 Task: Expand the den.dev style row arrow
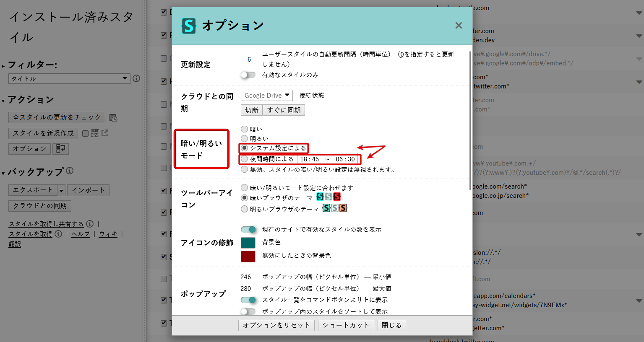click(x=639, y=36)
